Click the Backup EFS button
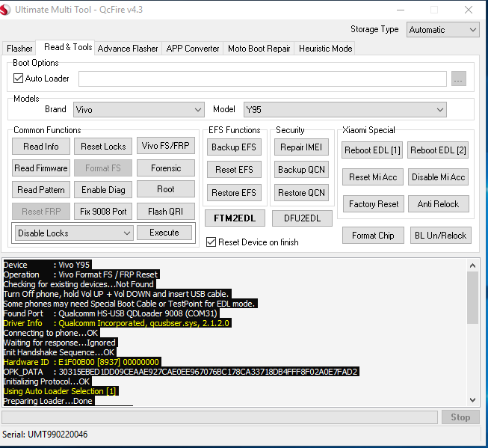This screenshot has height=448, width=488. point(234,147)
